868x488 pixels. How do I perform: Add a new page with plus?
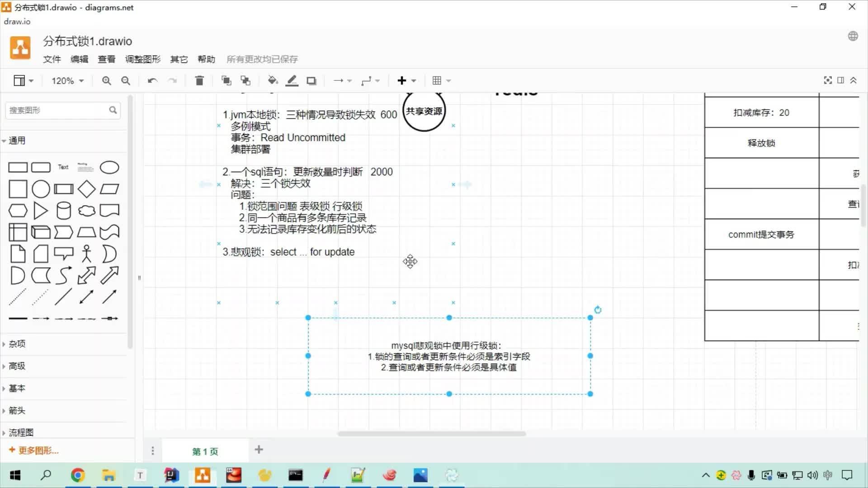259,450
